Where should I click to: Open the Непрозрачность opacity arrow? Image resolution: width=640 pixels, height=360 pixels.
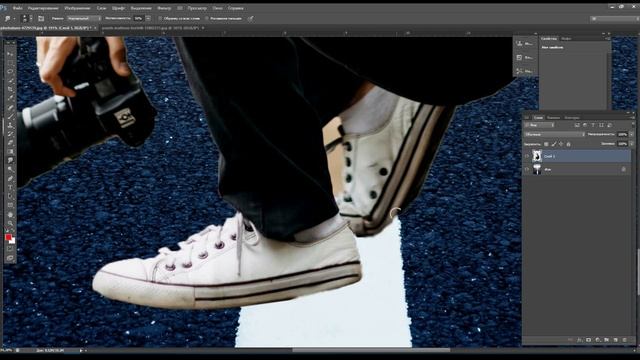coord(631,134)
